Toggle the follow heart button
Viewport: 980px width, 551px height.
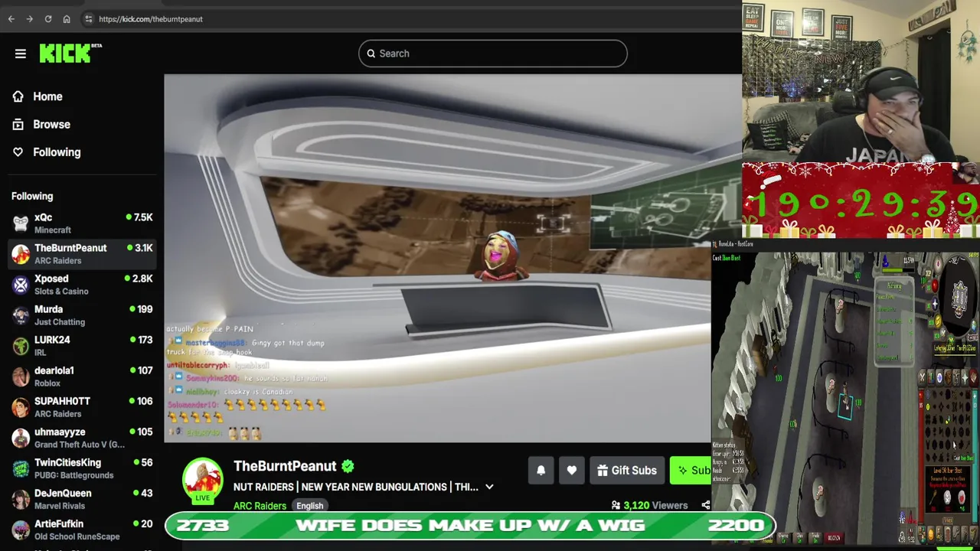coord(572,471)
